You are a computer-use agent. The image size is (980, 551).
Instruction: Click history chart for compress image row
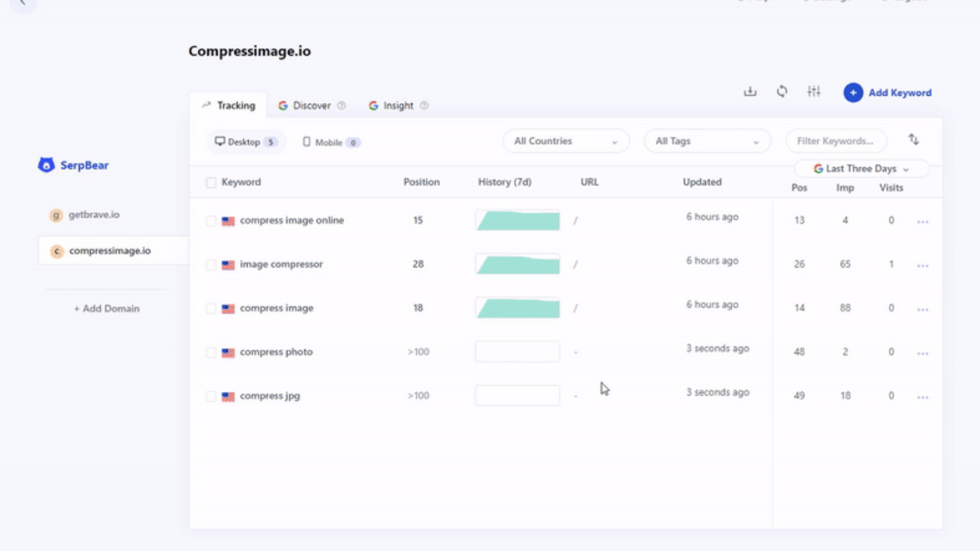pyautogui.click(x=517, y=308)
